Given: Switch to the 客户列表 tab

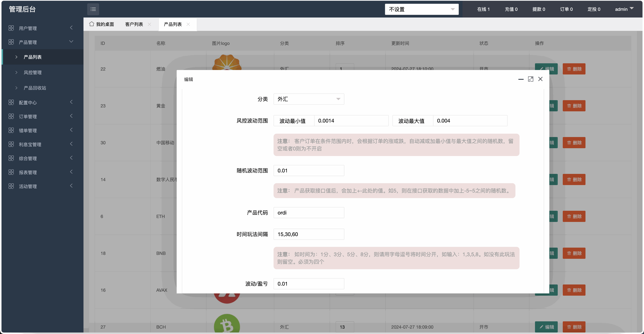Looking at the screenshot, I should tap(134, 24).
